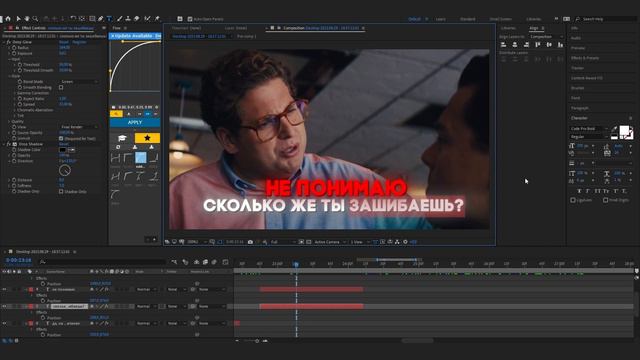Click the Update Available banner in Flow
Screen dimensions: 640x360
tap(135, 36)
